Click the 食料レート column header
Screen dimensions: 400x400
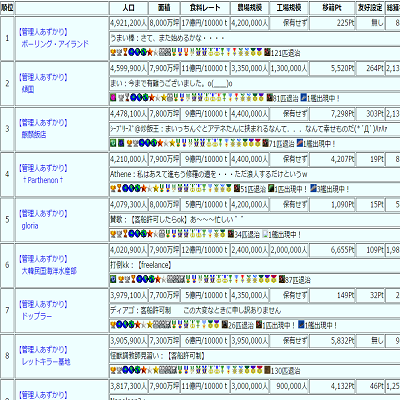205,8
